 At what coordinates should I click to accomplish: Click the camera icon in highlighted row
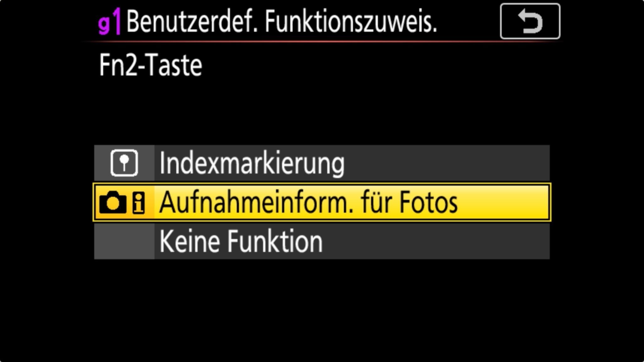tap(113, 202)
